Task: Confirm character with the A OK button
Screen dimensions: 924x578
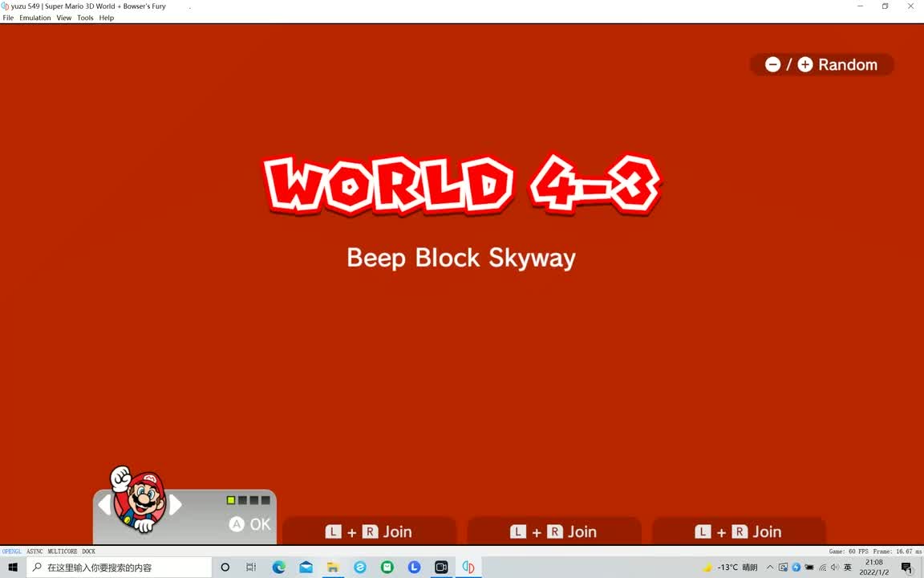Action: (250, 523)
